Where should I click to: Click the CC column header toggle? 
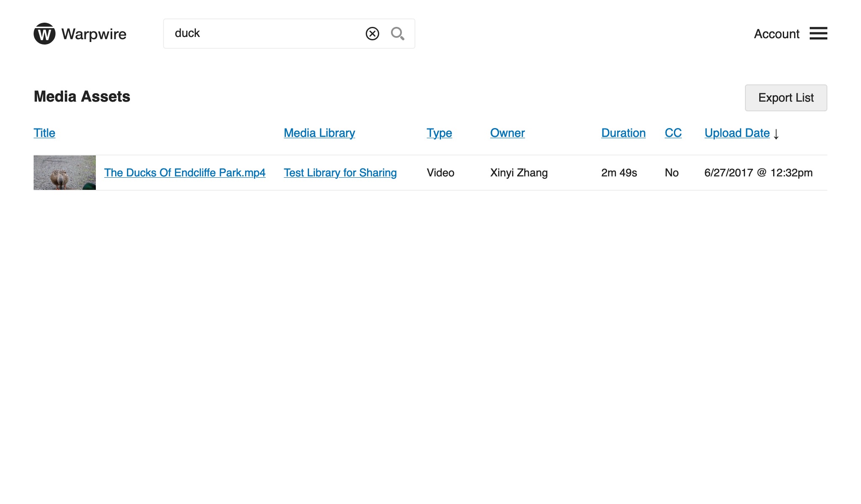point(673,133)
